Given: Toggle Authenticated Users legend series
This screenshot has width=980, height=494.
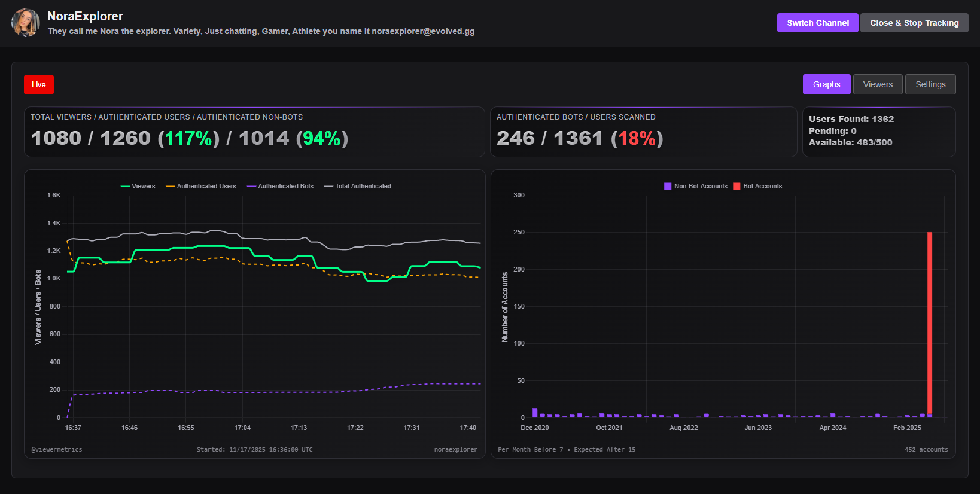Looking at the screenshot, I should 201,186.
